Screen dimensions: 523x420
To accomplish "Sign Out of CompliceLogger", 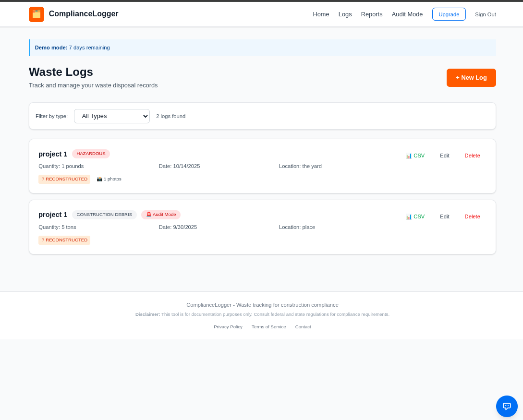I will (x=485, y=14).
